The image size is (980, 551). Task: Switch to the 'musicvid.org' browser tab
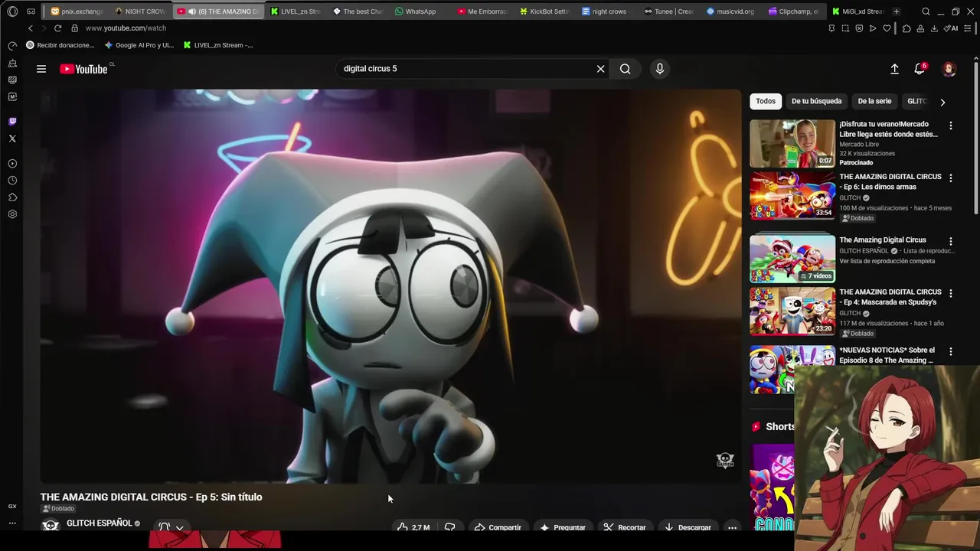pos(730,11)
